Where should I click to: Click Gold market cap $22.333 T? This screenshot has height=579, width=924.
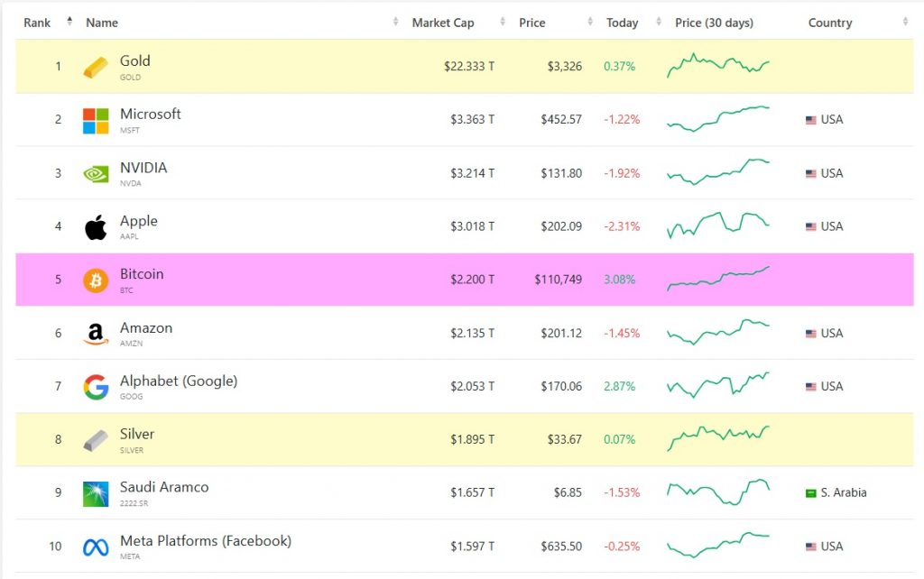click(x=469, y=67)
